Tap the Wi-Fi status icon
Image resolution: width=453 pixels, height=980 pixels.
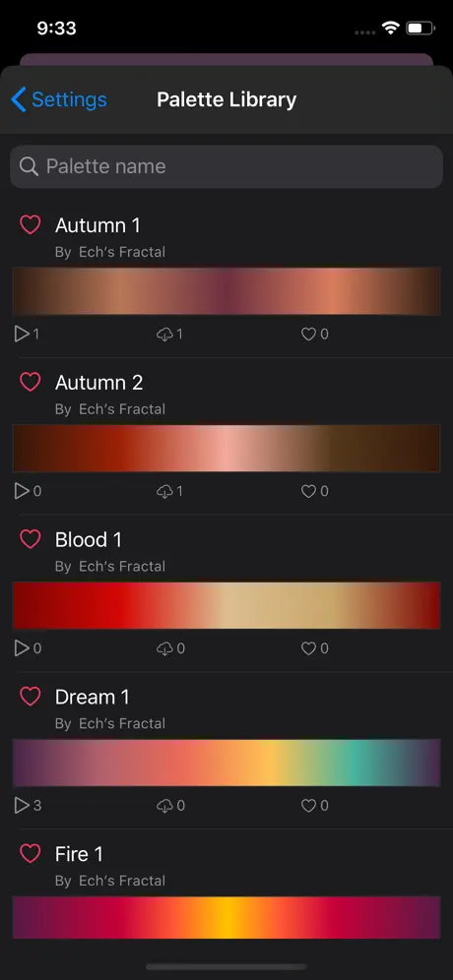click(x=392, y=29)
